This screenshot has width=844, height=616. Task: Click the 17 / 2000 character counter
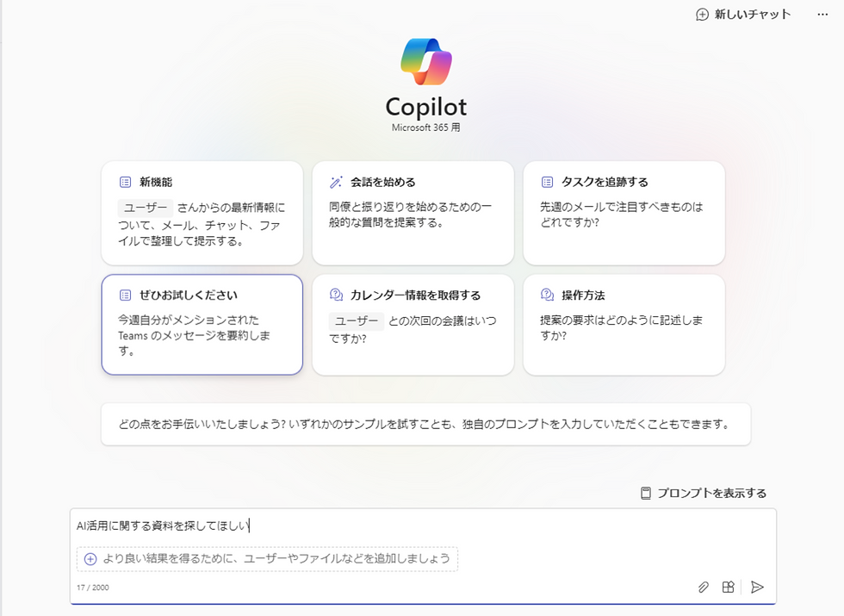(93, 588)
